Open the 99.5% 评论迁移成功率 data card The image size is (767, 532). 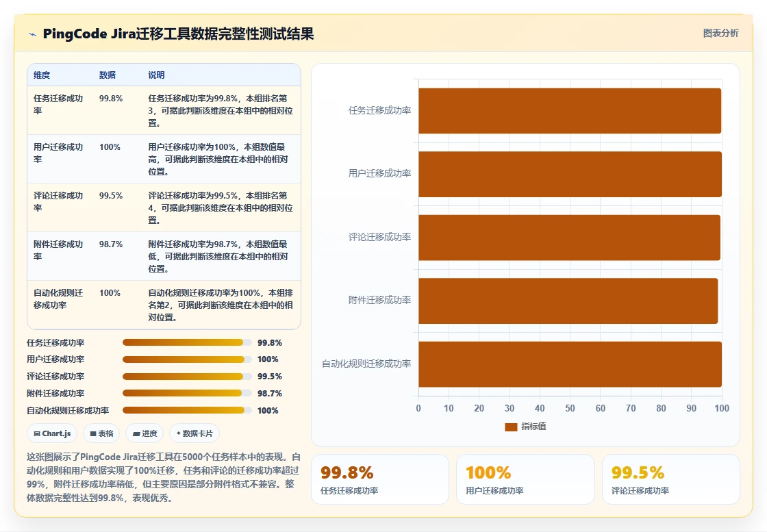click(x=670, y=479)
